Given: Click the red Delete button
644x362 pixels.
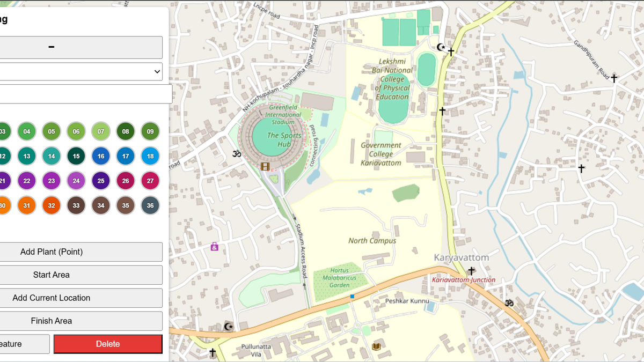Looking at the screenshot, I should click(108, 344).
